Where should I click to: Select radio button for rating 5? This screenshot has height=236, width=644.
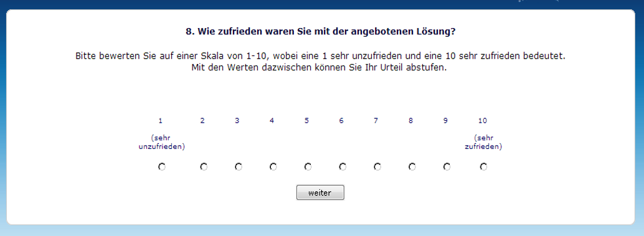pyautogui.click(x=308, y=167)
